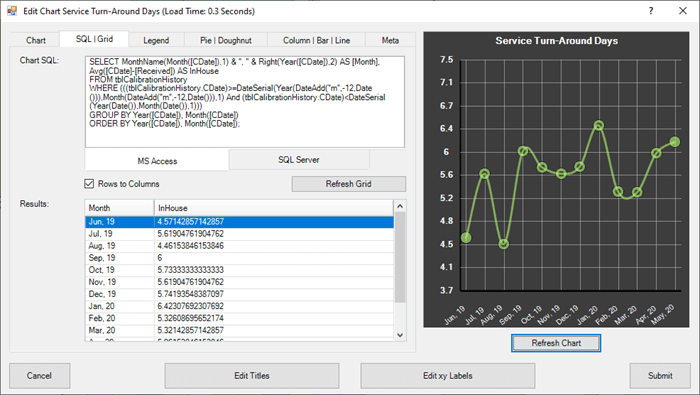Select the Column | Bar | Line tab
700x395 pixels.
(317, 40)
